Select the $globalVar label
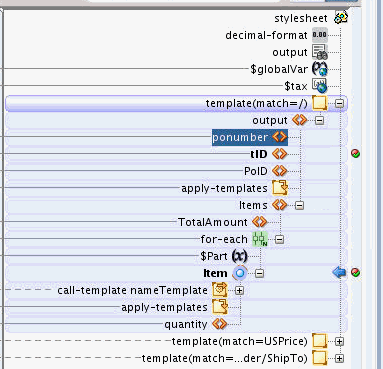This screenshot has height=369, width=383. 279,69
